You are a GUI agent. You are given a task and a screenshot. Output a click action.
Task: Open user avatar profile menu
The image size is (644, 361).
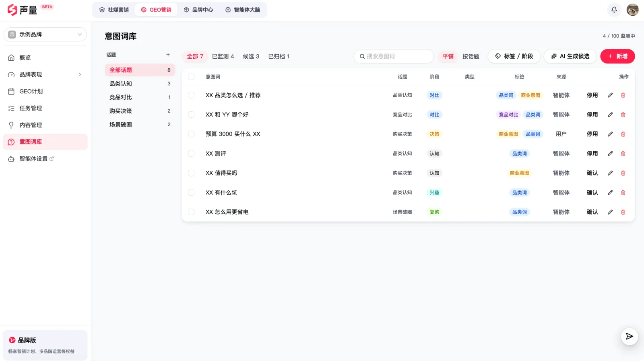(x=632, y=10)
